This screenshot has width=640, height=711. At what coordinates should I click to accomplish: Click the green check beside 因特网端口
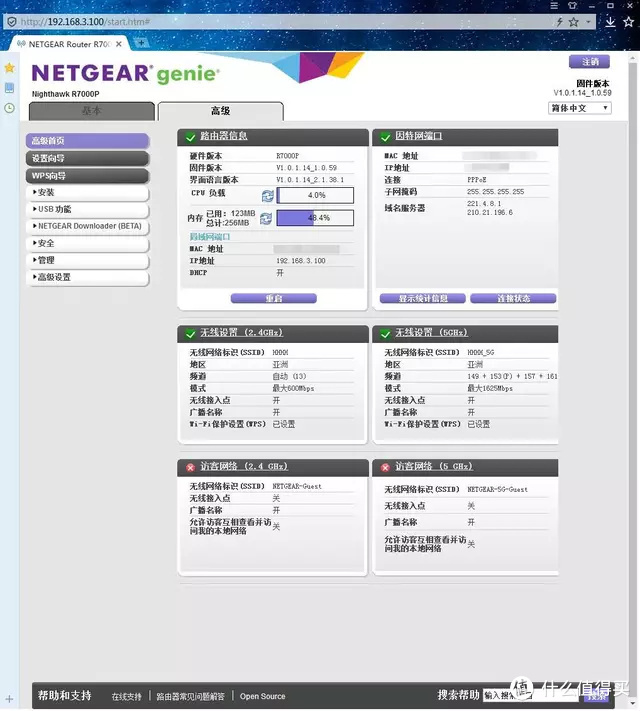point(386,137)
